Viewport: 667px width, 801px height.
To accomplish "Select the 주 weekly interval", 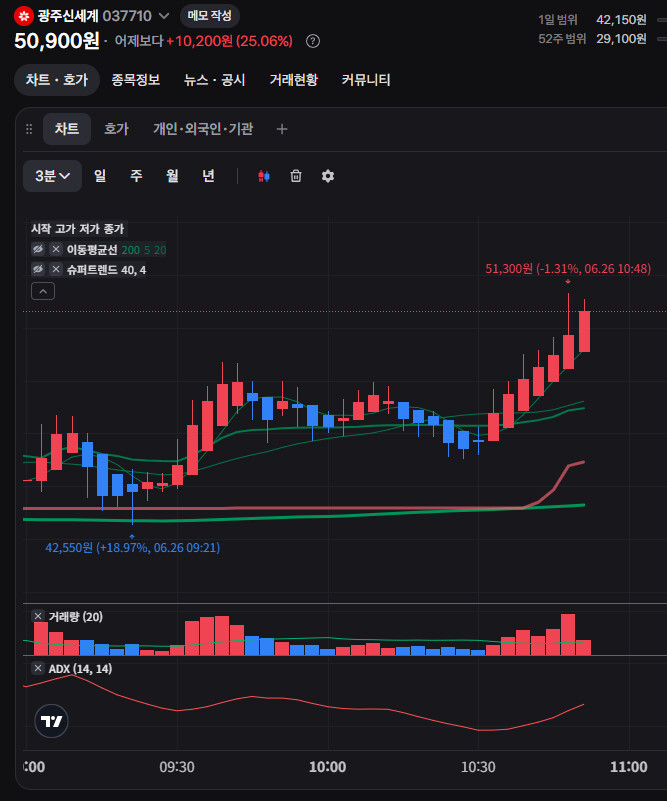I will click(136, 176).
